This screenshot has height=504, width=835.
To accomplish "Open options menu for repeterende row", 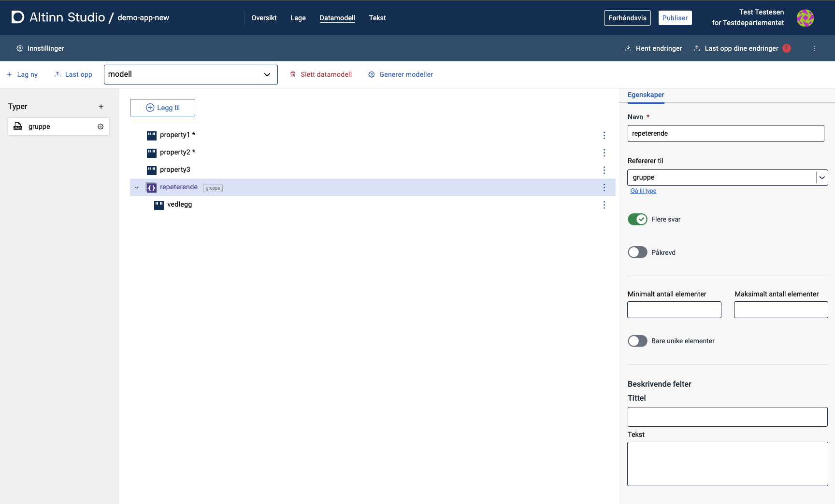I will (604, 187).
